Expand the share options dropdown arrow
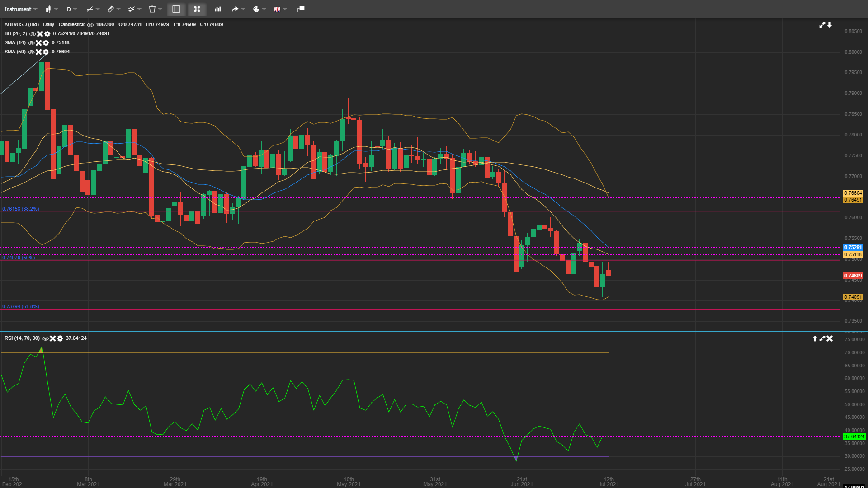Image resolution: width=868 pixels, height=488 pixels. coord(243,9)
